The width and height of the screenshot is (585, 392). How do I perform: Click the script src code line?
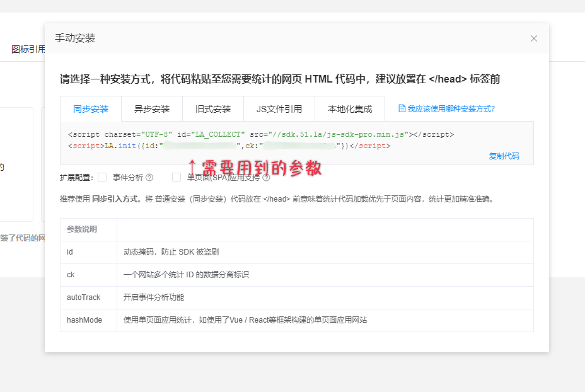coord(261,134)
